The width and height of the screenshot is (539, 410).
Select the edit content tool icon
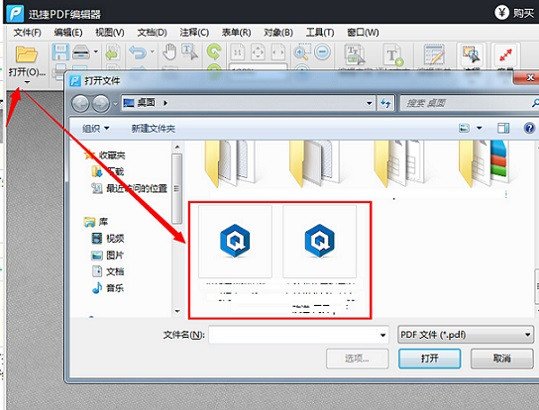pos(355,54)
